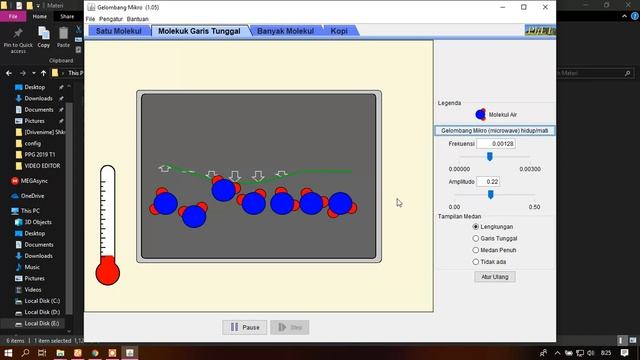Pause the simulation
The height and width of the screenshot is (360, 640).
pos(244,327)
